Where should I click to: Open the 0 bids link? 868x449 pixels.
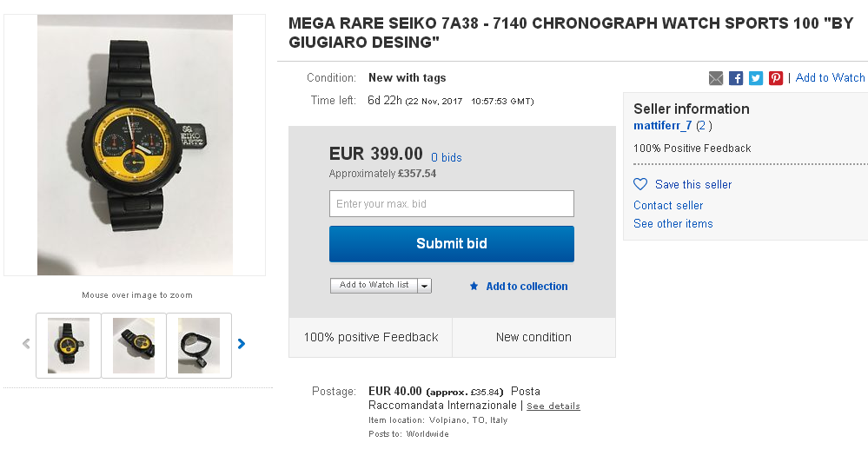tap(447, 157)
